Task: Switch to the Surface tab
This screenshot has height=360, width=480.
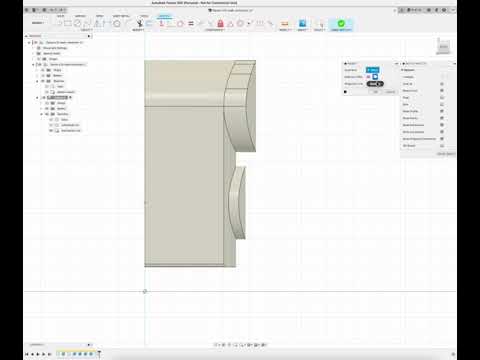Action: click(80, 16)
